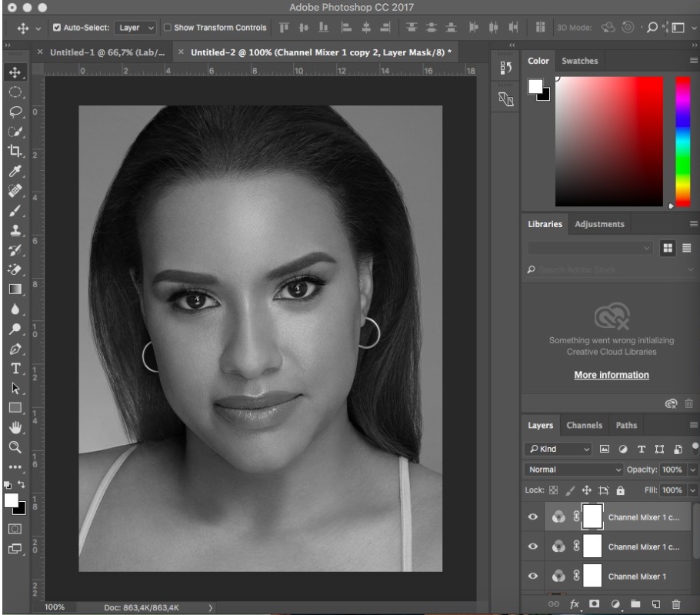
Task: Enable Show Transform Controls checkbox
Action: (x=167, y=28)
